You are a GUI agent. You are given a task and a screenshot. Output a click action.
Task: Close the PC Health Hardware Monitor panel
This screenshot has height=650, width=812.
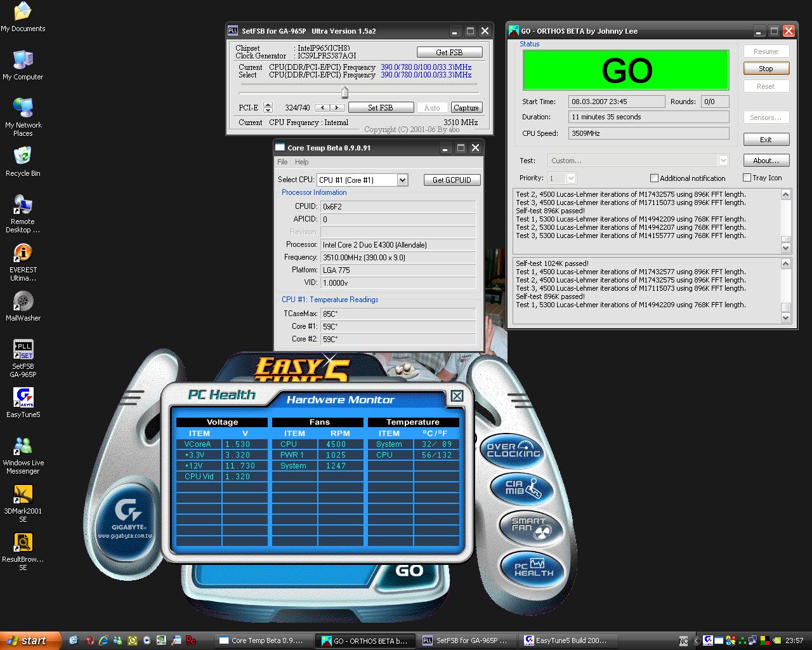tap(457, 396)
